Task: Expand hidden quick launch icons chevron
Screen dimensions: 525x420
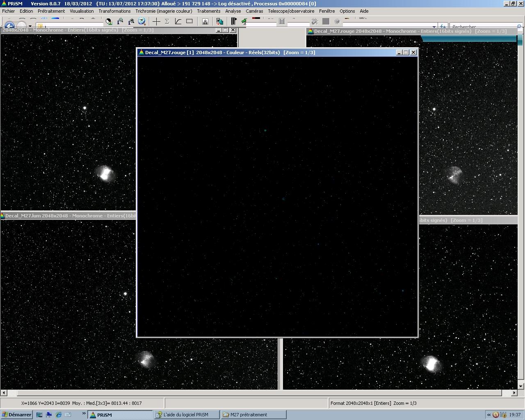Action: (84, 414)
